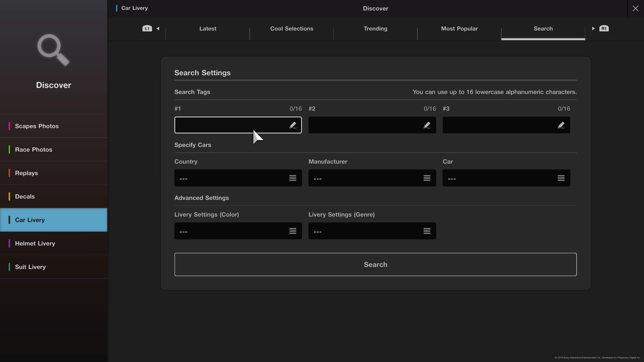This screenshot has width=644, height=362.
Task: Open the Car list icon
Action: (561, 178)
